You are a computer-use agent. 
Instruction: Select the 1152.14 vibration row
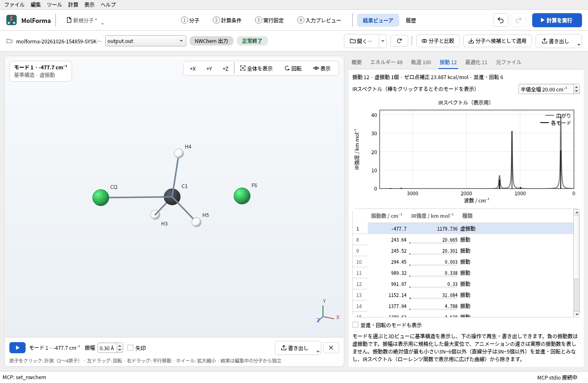point(463,295)
